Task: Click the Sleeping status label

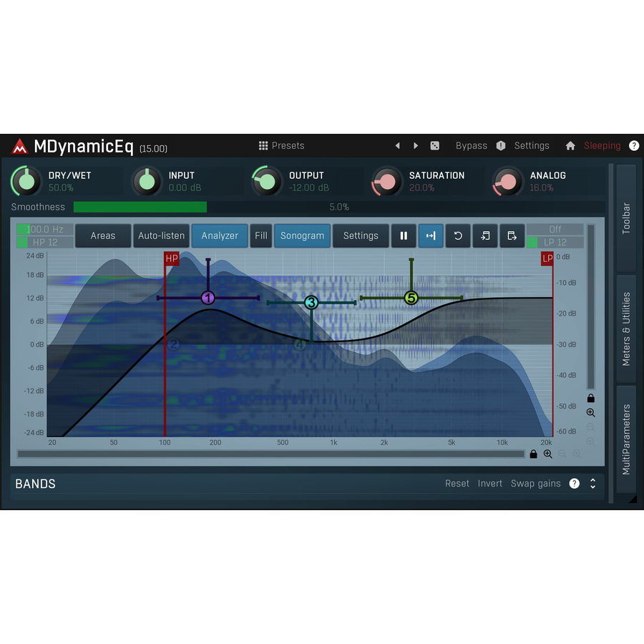Action: pos(602,145)
